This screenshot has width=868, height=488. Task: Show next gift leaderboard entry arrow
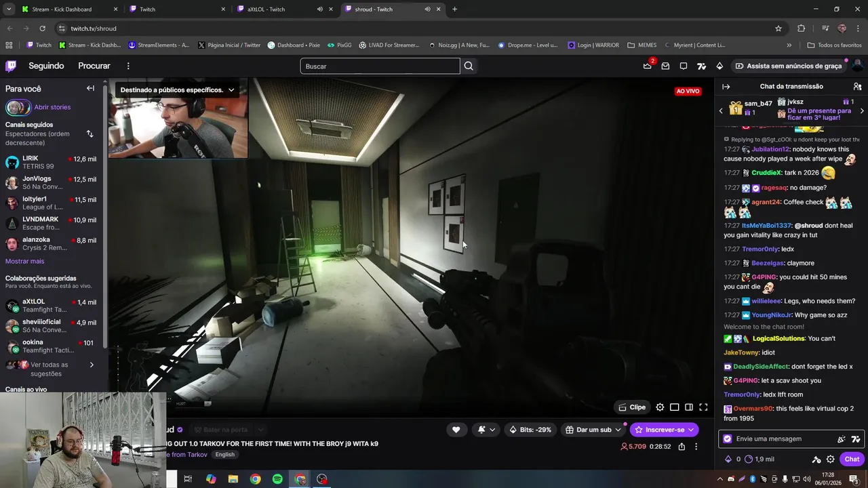click(x=862, y=110)
